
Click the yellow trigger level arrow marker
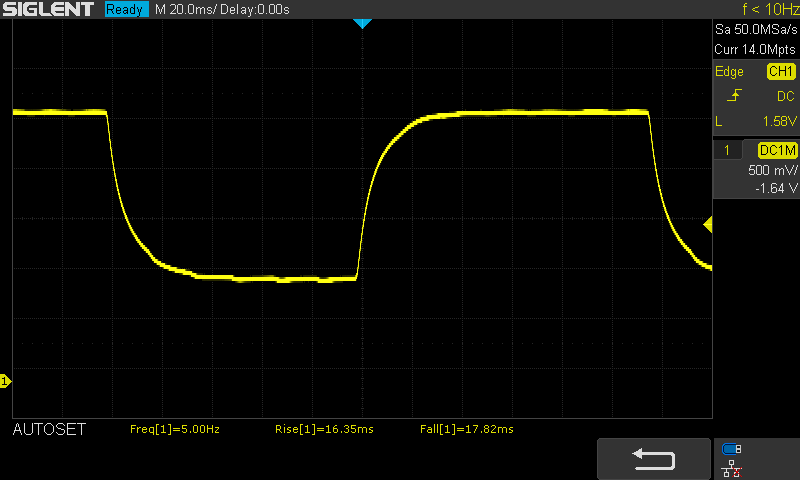point(708,226)
